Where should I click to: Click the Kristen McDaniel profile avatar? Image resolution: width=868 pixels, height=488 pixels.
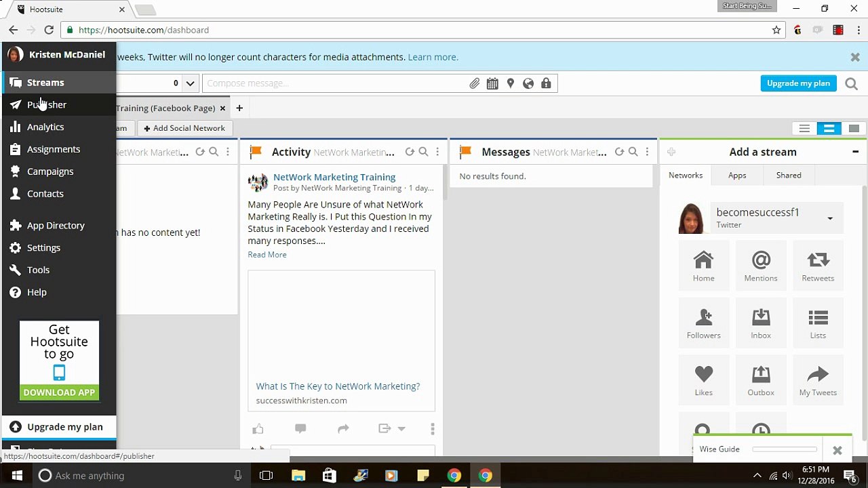(15, 54)
